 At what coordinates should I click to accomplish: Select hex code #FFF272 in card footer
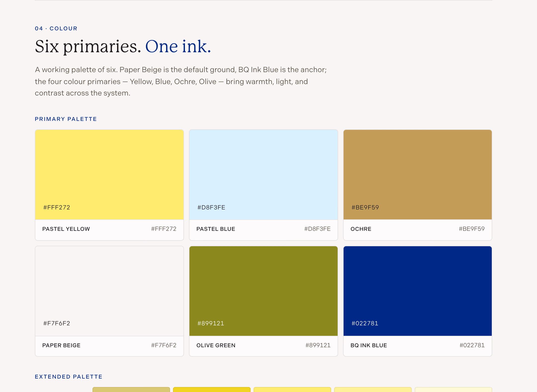(164, 229)
